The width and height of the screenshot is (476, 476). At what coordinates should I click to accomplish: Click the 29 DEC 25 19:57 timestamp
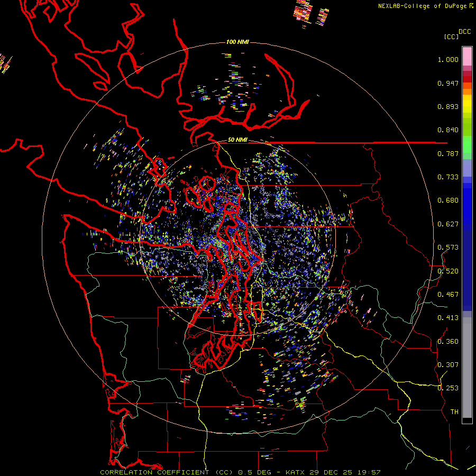[345, 472]
